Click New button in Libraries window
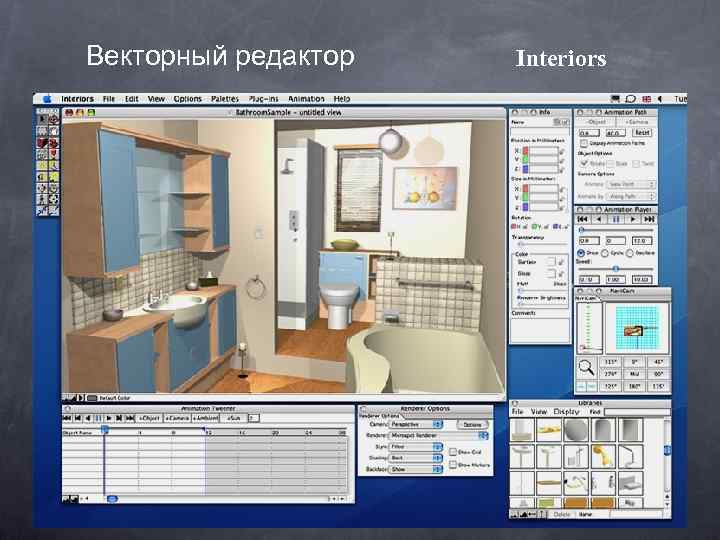 [x=585, y=515]
